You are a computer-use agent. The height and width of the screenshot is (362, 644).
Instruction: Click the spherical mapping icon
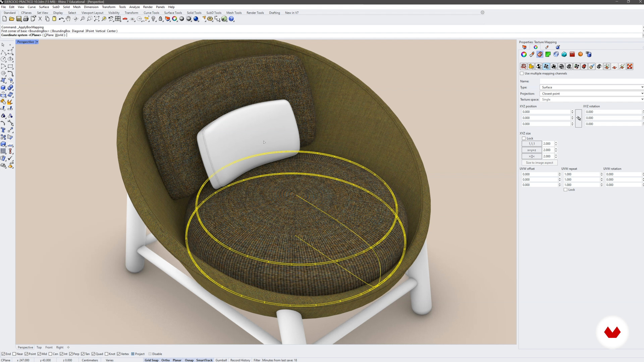click(561, 66)
